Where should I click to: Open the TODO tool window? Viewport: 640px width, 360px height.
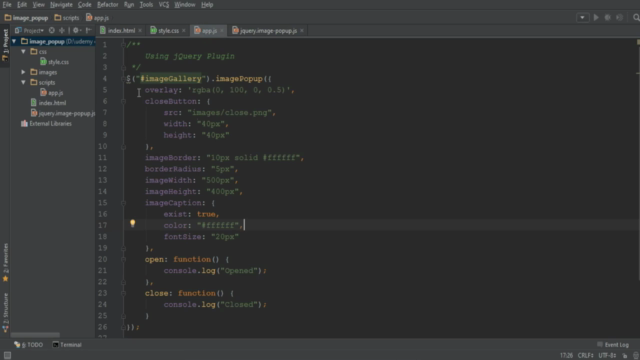[x=29, y=345]
